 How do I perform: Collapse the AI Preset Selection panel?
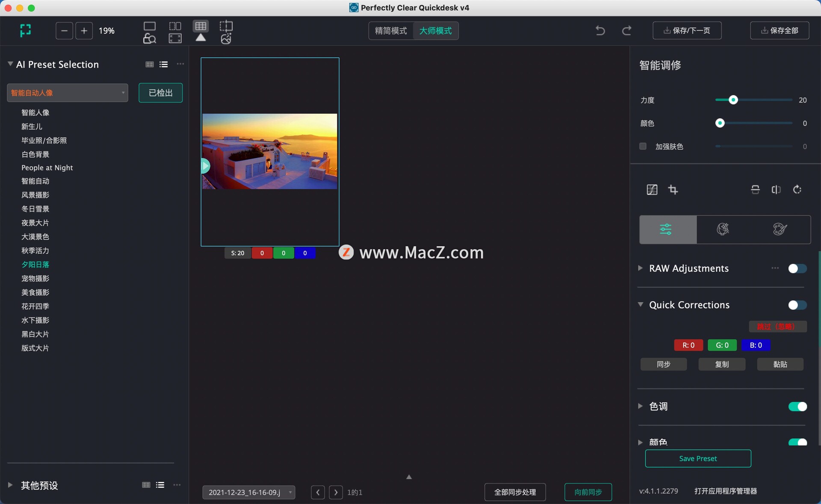[x=10, y=64]
